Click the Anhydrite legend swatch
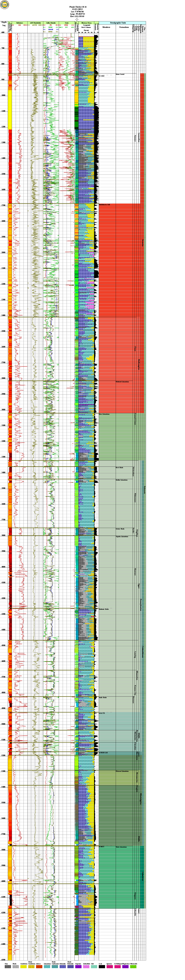This screenshot has height=980, width=185. (x=86, y=966)
